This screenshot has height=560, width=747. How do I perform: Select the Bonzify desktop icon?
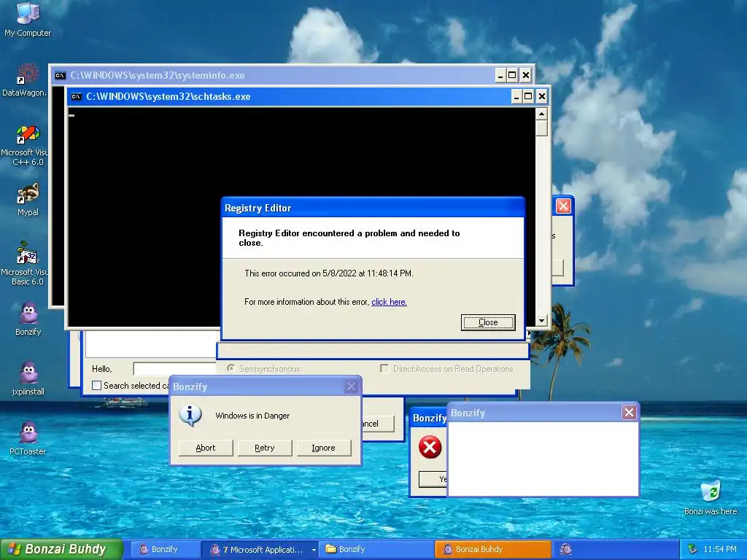click(x=28, y=319)
